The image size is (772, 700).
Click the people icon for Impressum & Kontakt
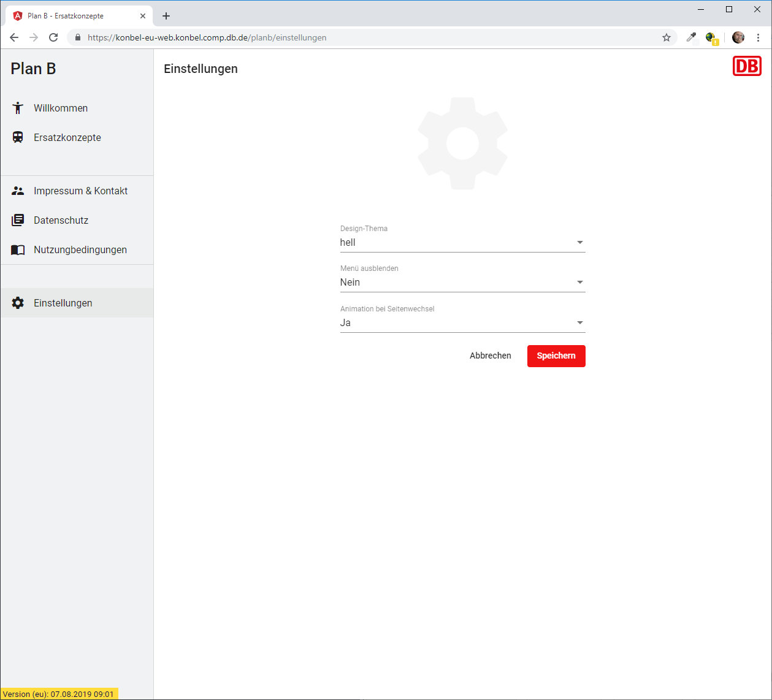pos(18,191)
